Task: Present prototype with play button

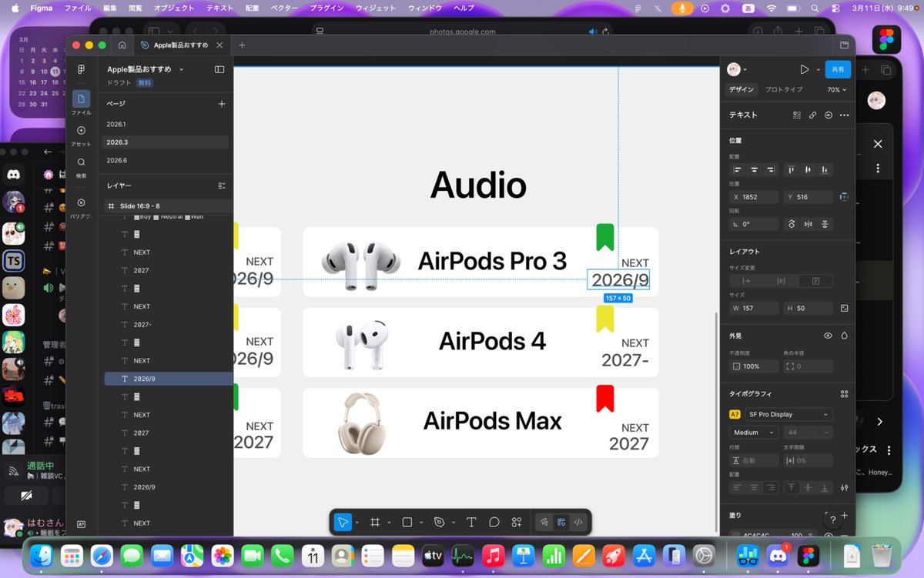Action: pos(804,69)
